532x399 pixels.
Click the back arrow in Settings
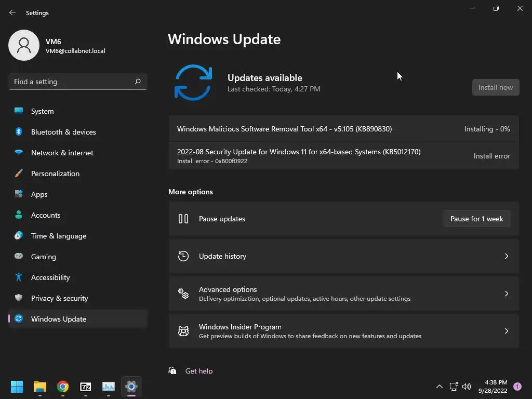pos(12,12)
